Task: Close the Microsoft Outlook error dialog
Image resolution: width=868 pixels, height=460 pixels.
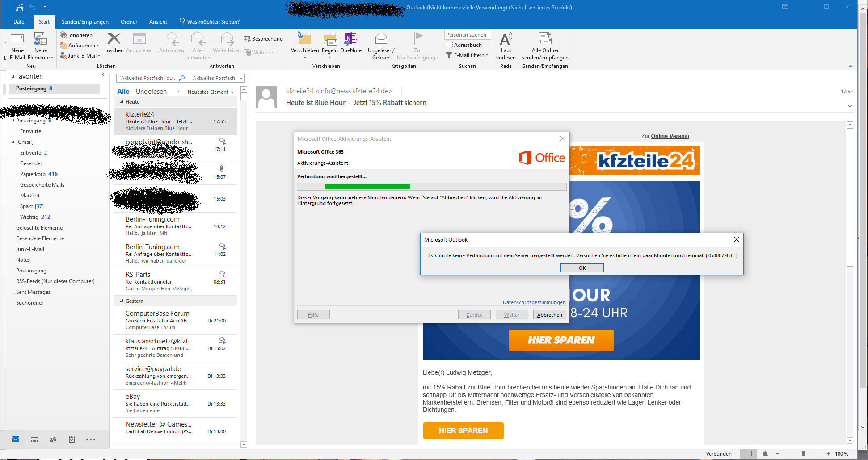Action: [736, 239]
